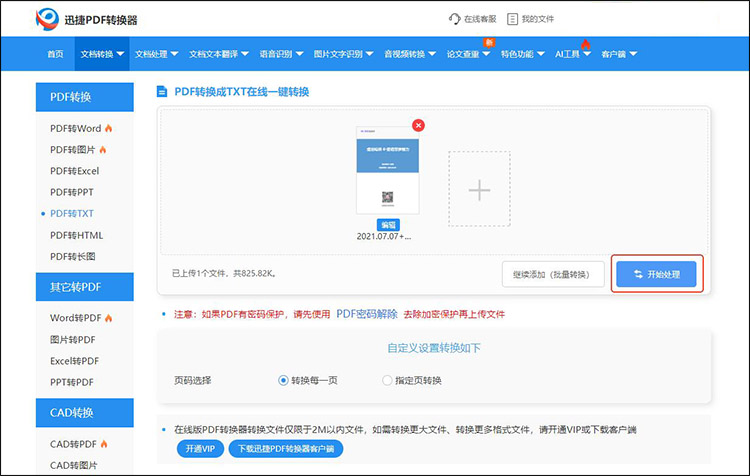The image size is (750, 476).
Task: Expand 图片文字识别 dropdown arrow
Action: click(x=369, y=54)
